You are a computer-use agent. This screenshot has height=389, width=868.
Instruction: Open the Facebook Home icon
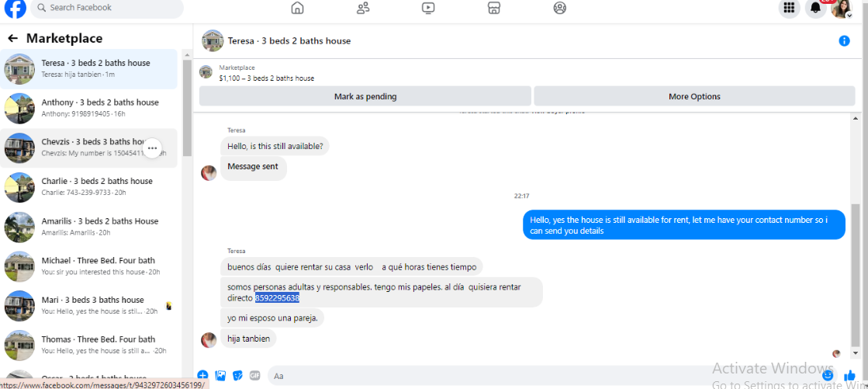[297, 8]
